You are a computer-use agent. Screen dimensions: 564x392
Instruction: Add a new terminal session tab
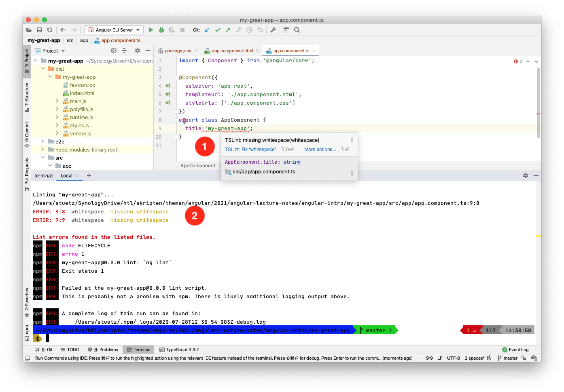pyautogui.click(x=89, y=175)
